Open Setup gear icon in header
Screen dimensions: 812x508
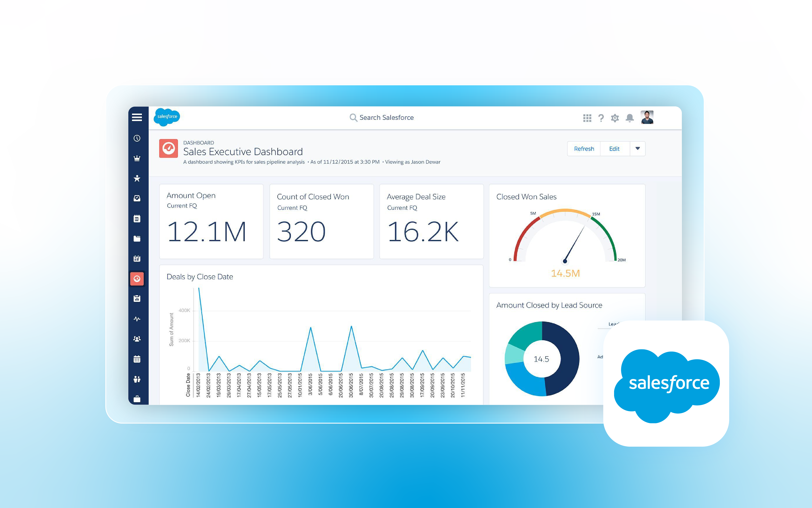(x=615, y=118)
